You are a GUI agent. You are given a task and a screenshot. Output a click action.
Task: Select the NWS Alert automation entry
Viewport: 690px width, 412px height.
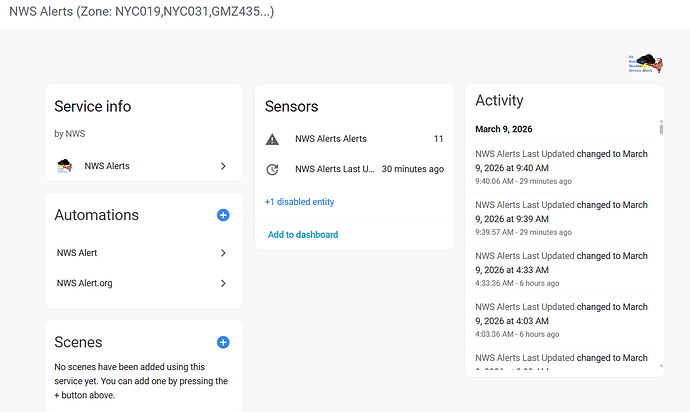[x=143, y=253]
